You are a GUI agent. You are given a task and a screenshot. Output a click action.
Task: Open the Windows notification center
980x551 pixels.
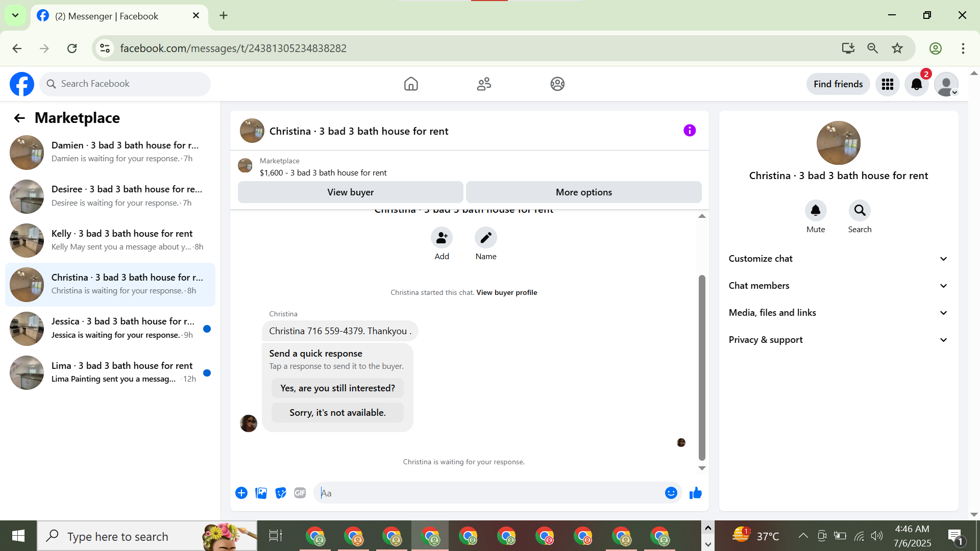pyautogui.click(x=956, y=536)
